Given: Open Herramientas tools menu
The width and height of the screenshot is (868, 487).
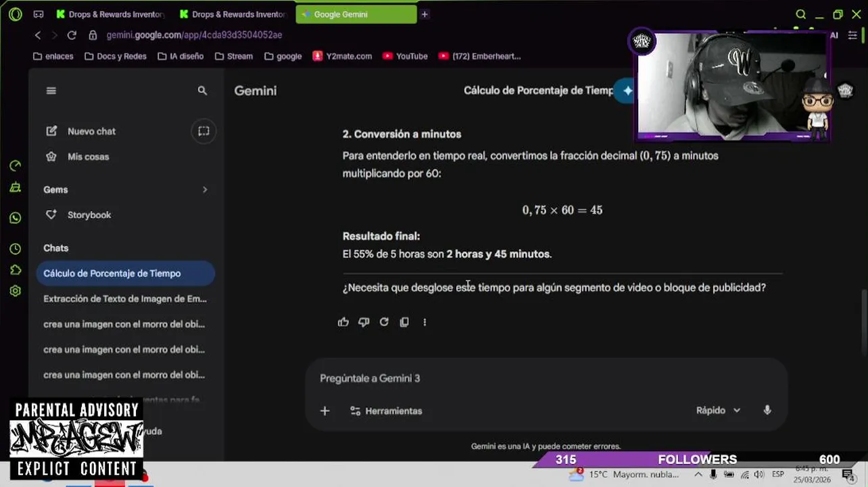Looking at the screenshot, I should pos(386,411).
